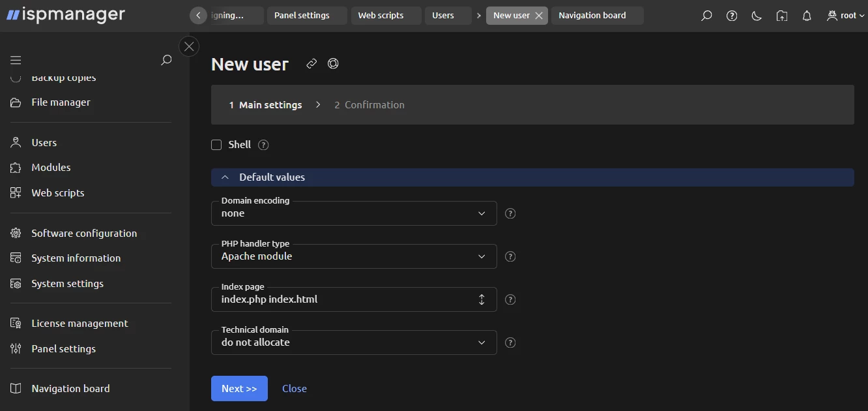Screen dimensions: 868x411
Task: Open the Web scripts tab at the top
Action: 386,15
